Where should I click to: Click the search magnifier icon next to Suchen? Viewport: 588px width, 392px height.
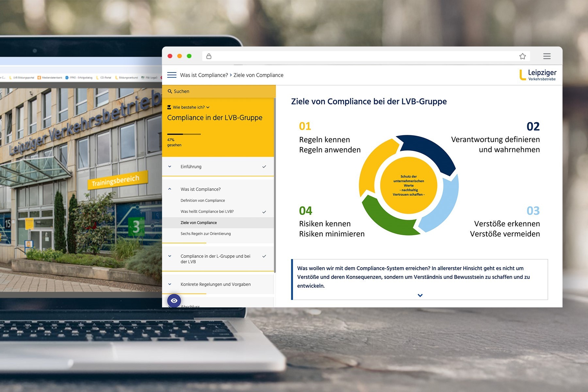coord(170,91)
